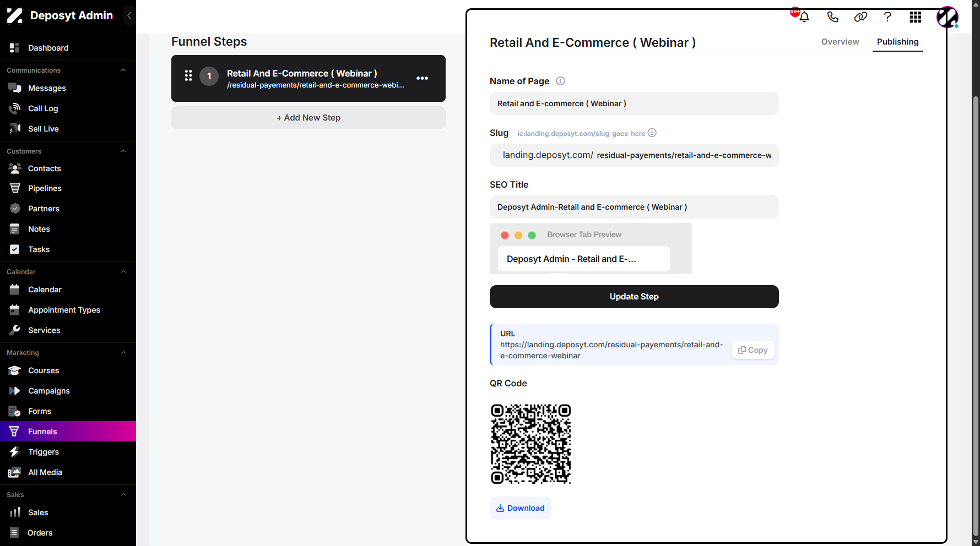Click the Slug input field
The height and width of the screenshot is (546, 980).
pyautogui.click(x=634, y=155)
